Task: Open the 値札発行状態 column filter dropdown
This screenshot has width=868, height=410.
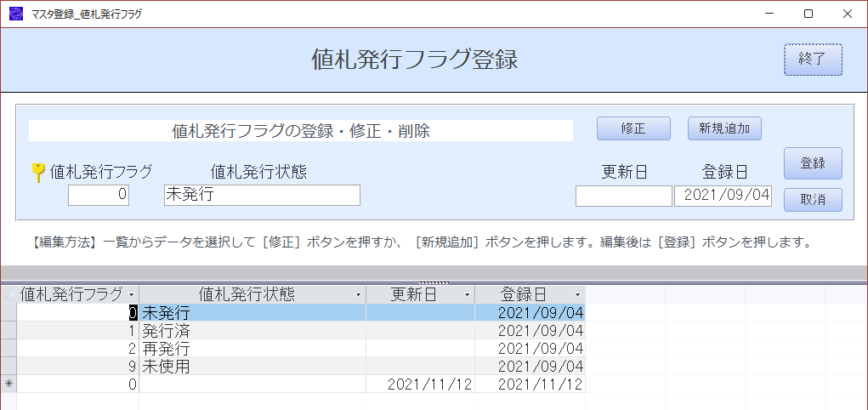Action: (x=359, y=294)
